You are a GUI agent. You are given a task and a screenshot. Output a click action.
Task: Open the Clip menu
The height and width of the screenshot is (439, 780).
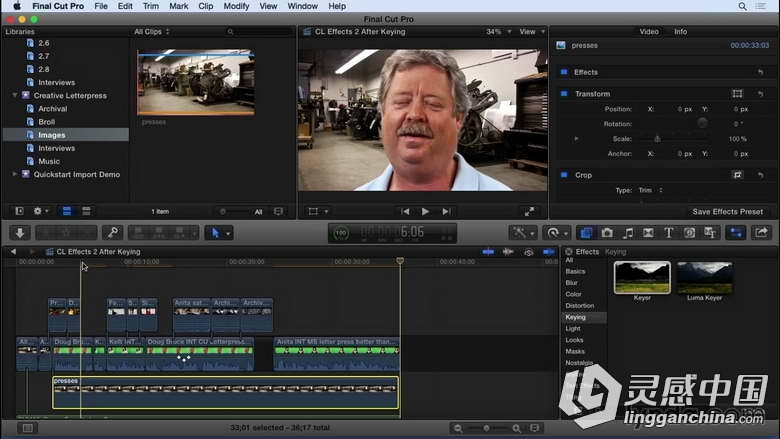coord(205,6)
